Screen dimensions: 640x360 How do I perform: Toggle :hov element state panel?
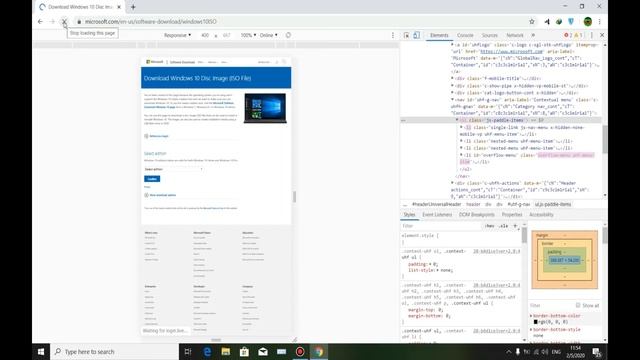(490, 226)
